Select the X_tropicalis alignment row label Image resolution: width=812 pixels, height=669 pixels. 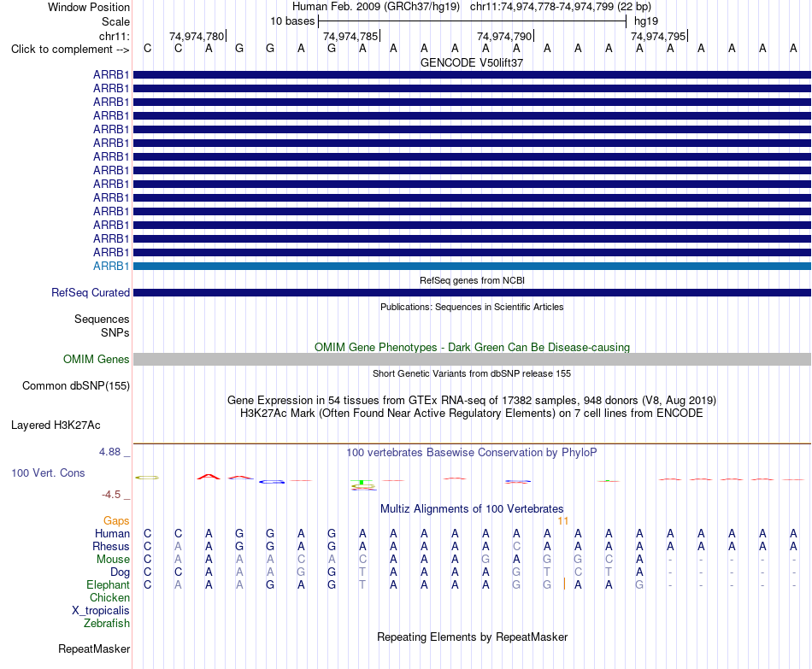[x=101, y=611]
